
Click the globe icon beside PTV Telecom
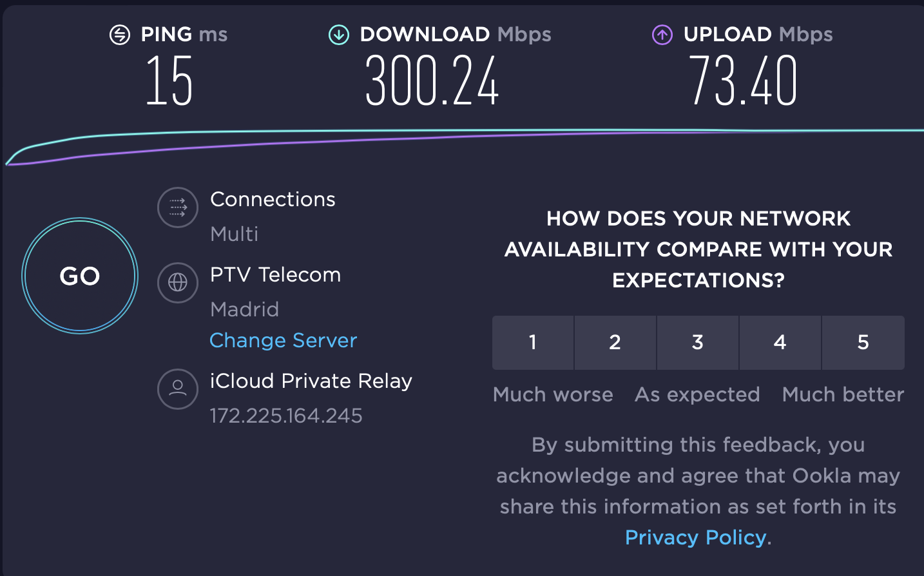[178, 282]
